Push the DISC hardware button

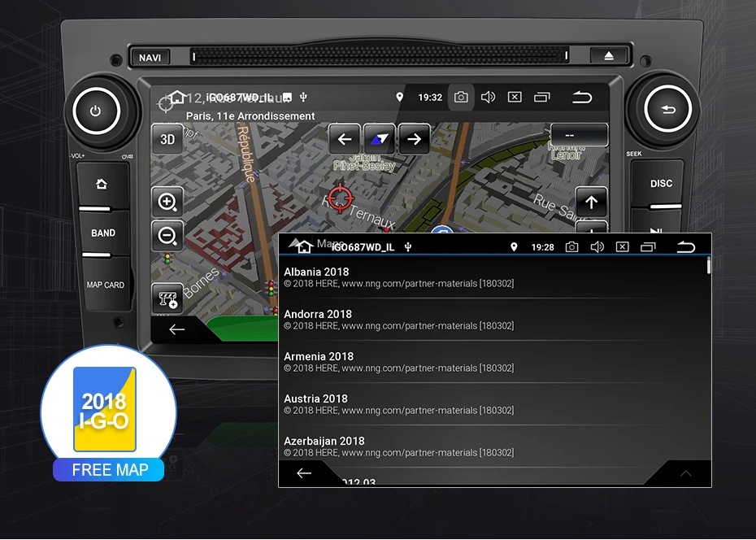[661, 183]
